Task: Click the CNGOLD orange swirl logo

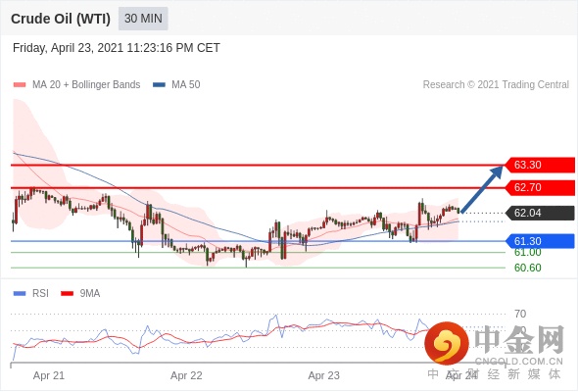Action: point(447,343)
